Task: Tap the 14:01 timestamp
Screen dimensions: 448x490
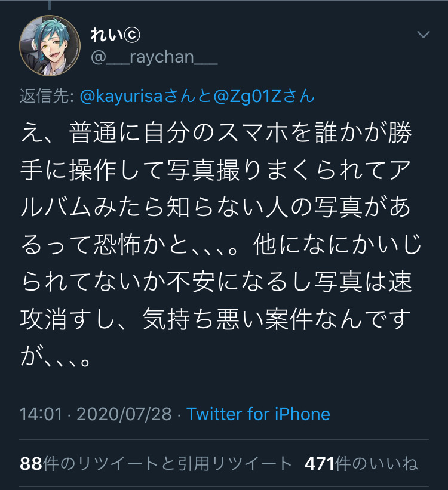Action: [x=41, y=414]
